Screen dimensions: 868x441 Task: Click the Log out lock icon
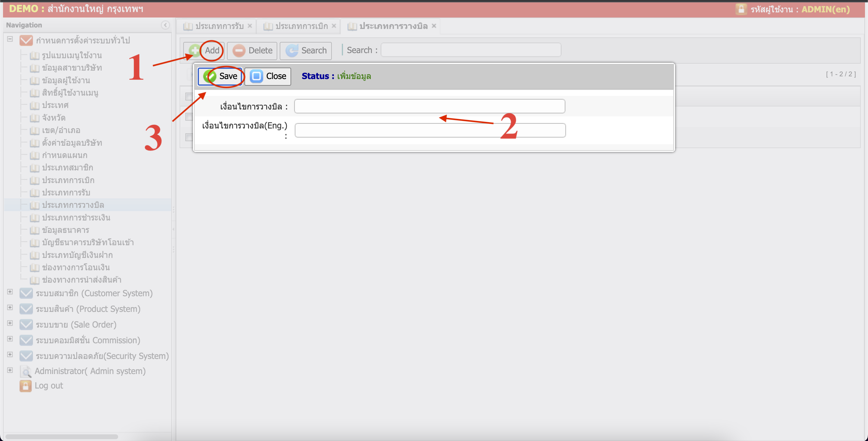point(26,386)
